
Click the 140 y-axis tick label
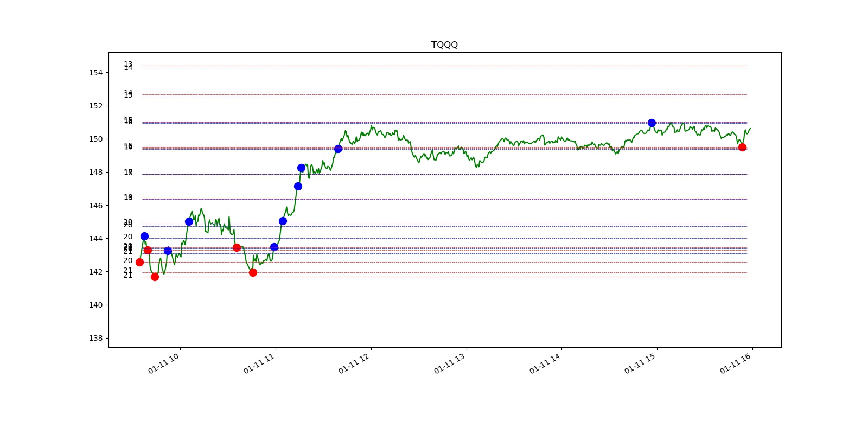pyautogui.click(x=95, y=305)
